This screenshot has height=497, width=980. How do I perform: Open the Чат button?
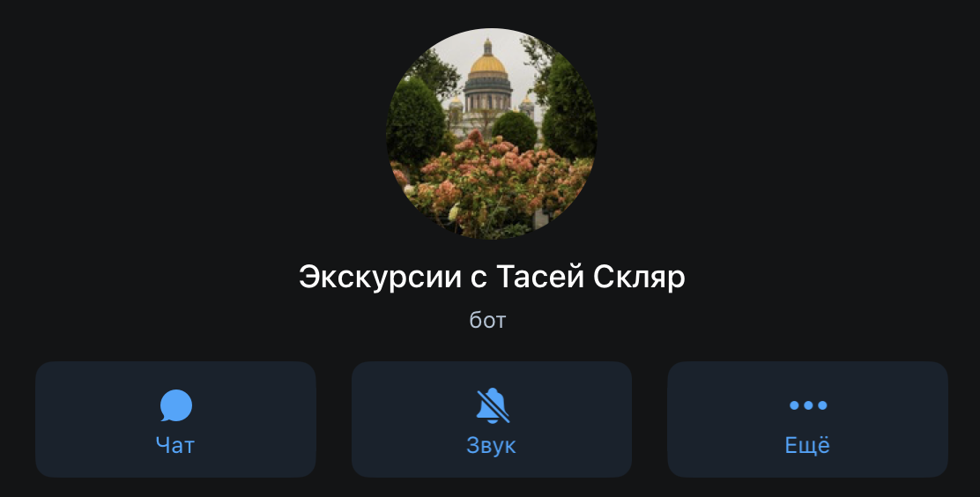175,419
